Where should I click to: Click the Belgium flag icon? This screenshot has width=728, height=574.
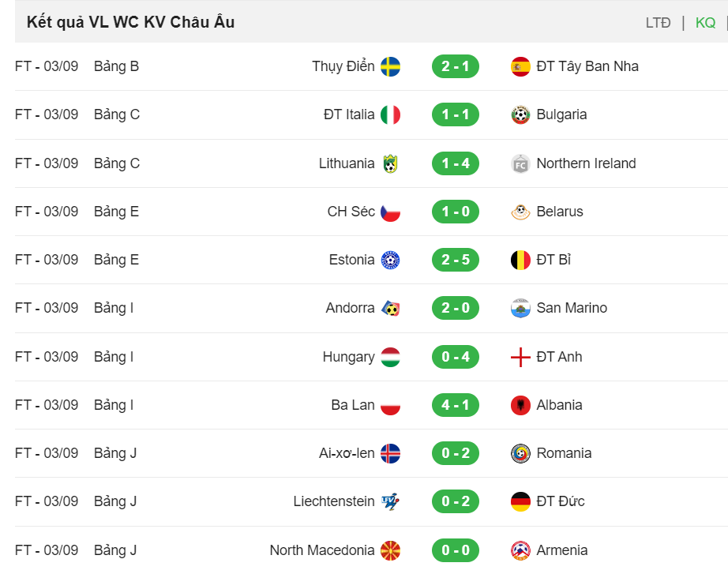pos(520,260)
